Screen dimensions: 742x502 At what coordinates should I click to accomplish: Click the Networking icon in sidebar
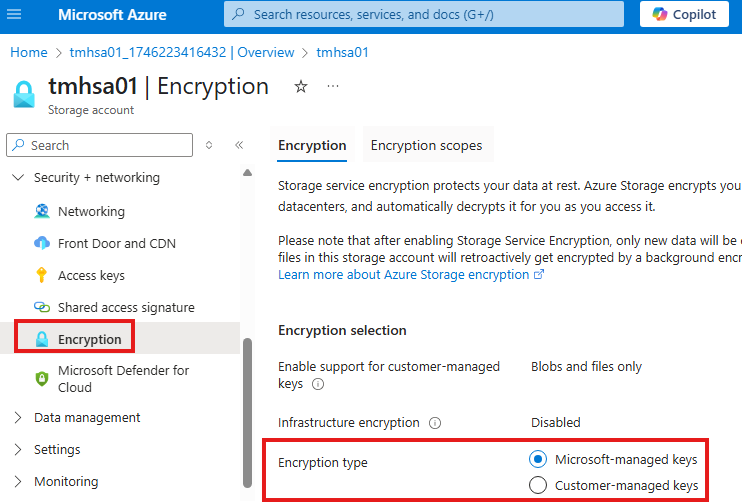(42, 212)
